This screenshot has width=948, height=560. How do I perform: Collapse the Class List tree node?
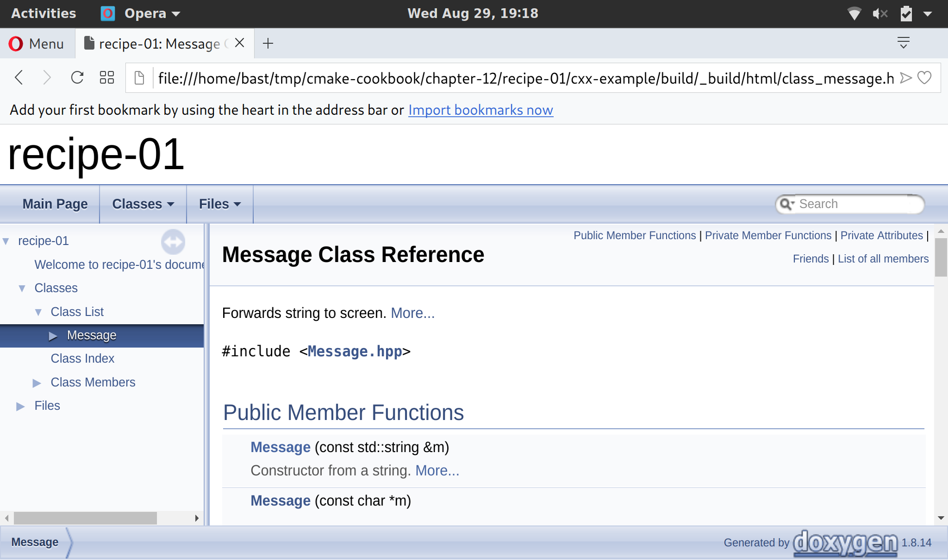click(38, 312)
